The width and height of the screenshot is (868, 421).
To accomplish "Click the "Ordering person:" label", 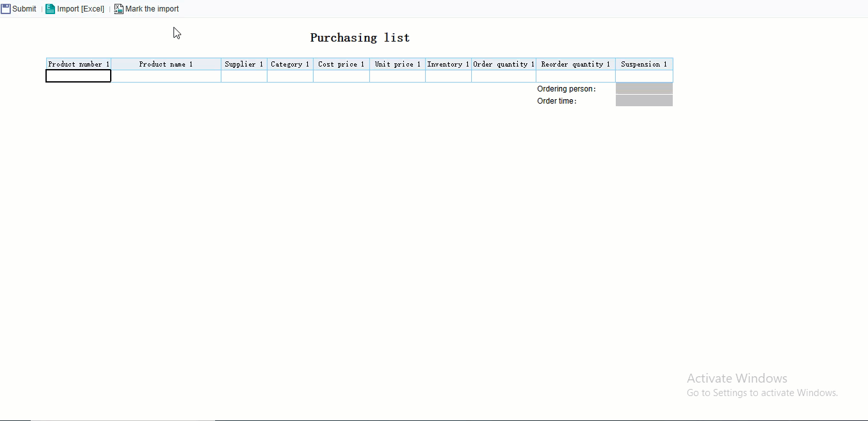I will [x=567, y=89].
